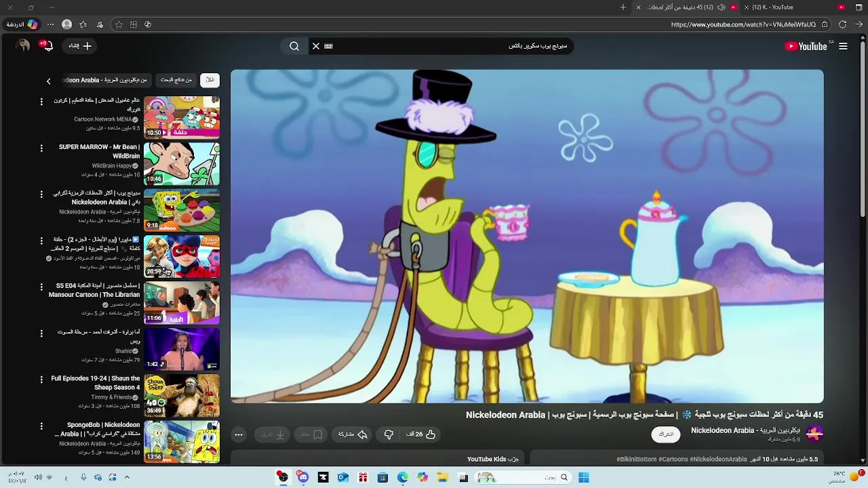Screen dimensions: 868x488
Task: Select the All filter chip
Action: (x=210, y=80)
